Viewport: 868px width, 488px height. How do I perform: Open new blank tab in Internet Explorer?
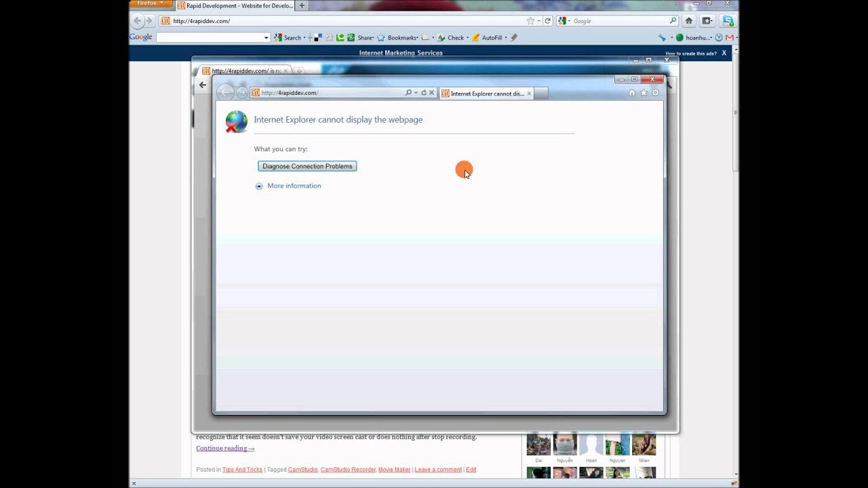[x=541, y=94]
